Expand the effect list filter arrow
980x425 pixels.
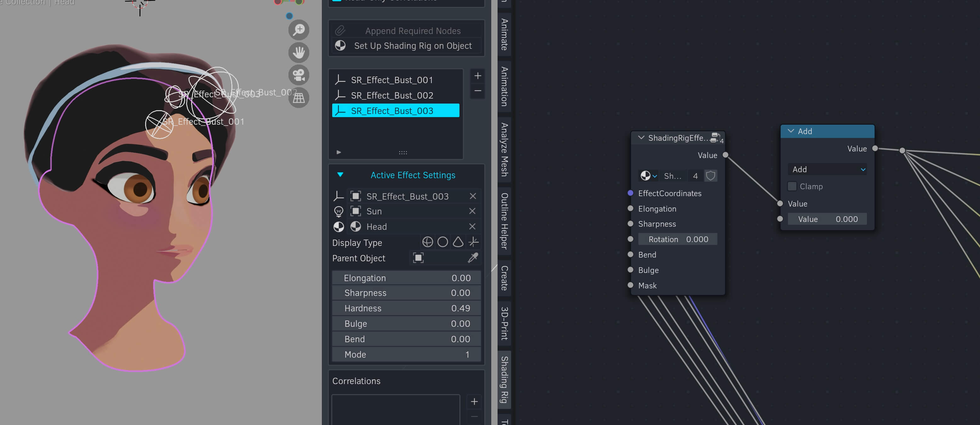tap(339, 152)
